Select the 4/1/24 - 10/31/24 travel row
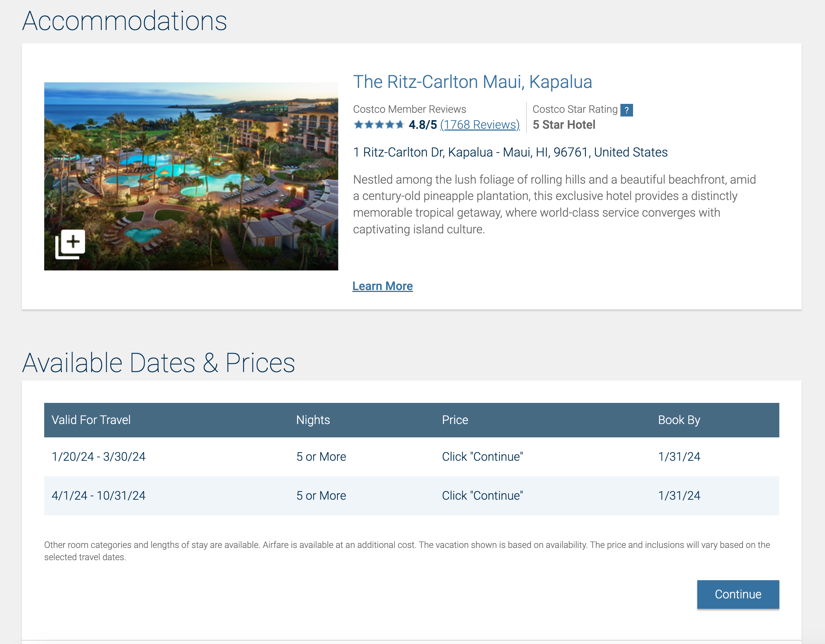 (x=99, y=496)
